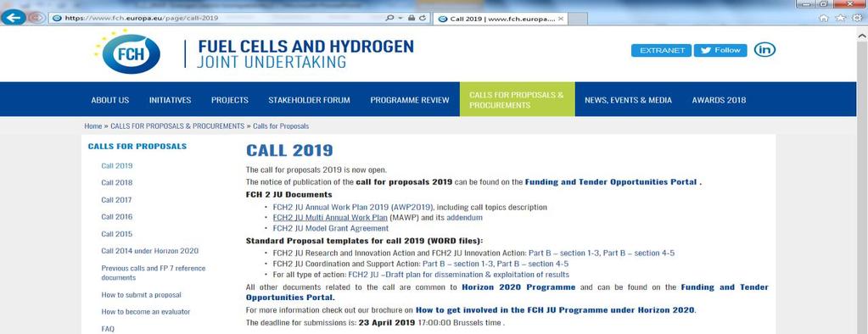This screenshot has height=334, width=868.
Task: Open Research and Innovation Part B section 4-5
Action: click(x=639, y=253)
